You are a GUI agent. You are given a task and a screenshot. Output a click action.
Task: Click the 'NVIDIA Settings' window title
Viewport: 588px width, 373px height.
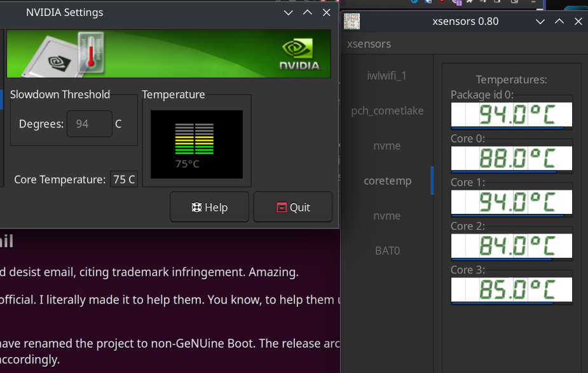[x=64, y=12]
